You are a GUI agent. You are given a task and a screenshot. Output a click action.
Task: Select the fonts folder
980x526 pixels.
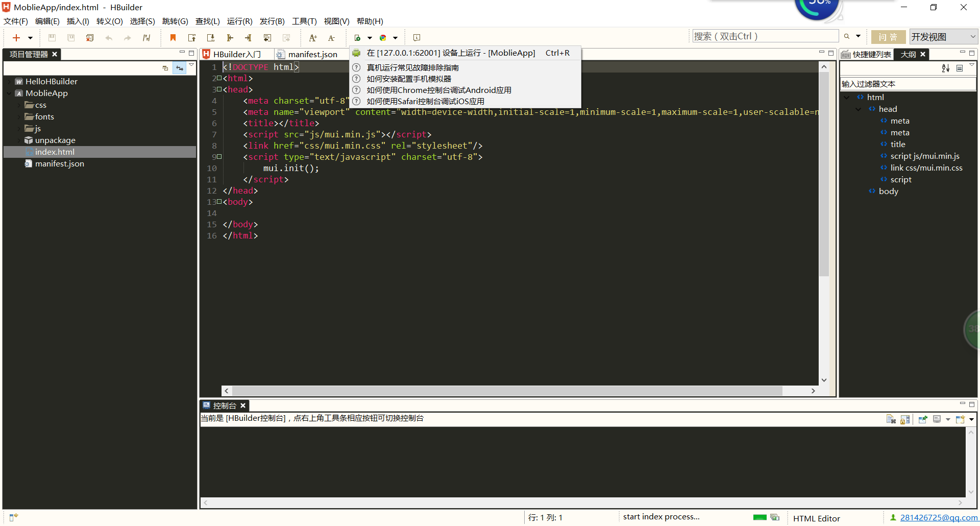[x=44, y=116]
